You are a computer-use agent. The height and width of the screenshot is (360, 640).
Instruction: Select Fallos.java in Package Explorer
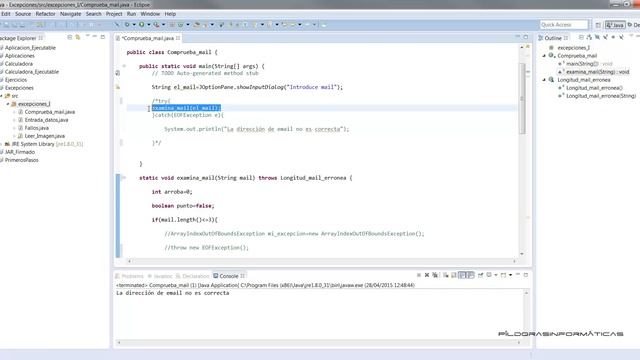click(36, 128)
